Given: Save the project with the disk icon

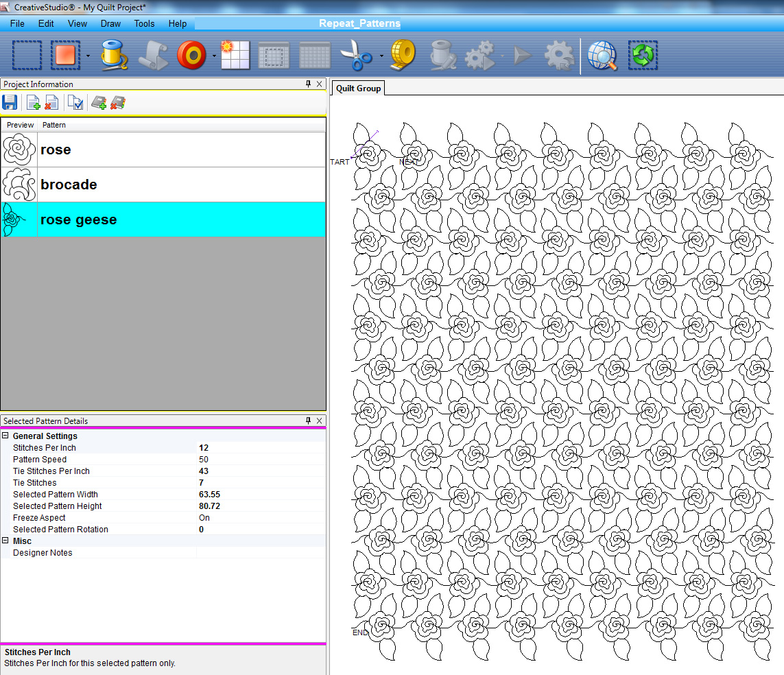Looking at the screenshot, I should (x=10, y=102).
